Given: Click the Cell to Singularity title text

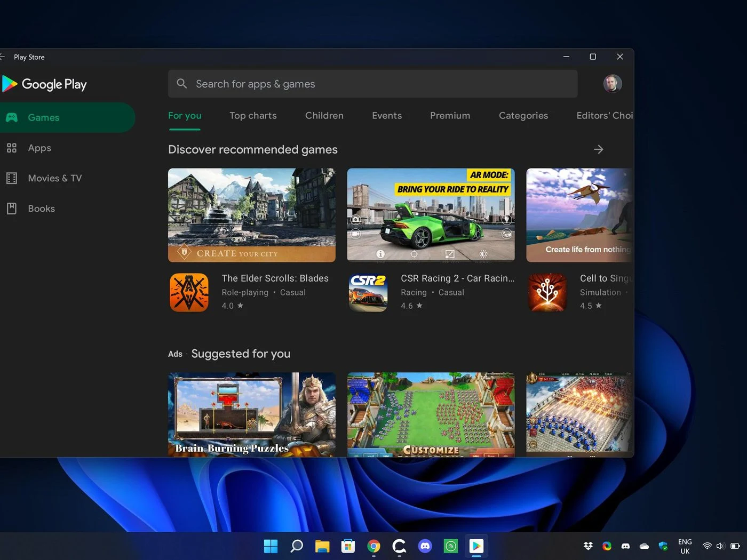Looking at the screenshot, I should 606,278.
